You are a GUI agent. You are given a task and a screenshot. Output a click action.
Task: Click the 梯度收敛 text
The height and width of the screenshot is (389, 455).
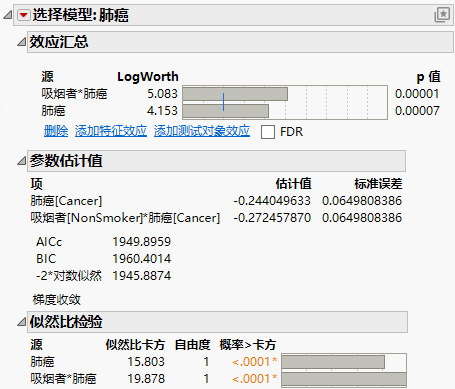57,300
